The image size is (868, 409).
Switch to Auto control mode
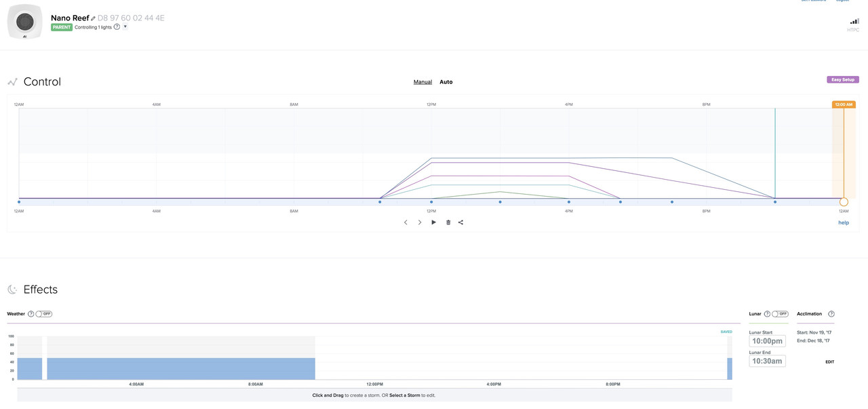(446, 82)
